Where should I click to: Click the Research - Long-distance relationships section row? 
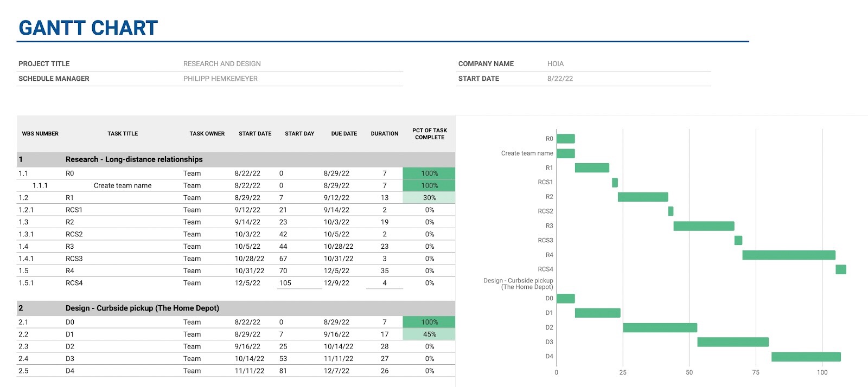134,159
